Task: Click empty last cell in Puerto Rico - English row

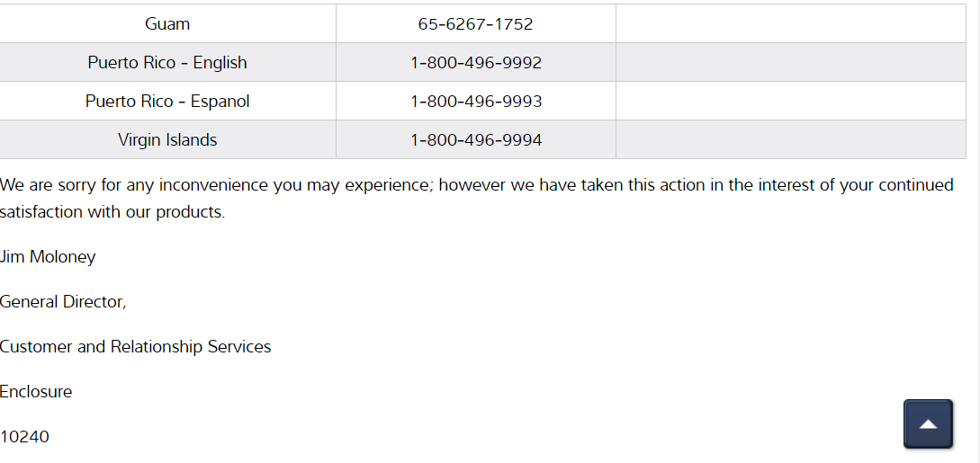Action: click(x=790, y=63)
